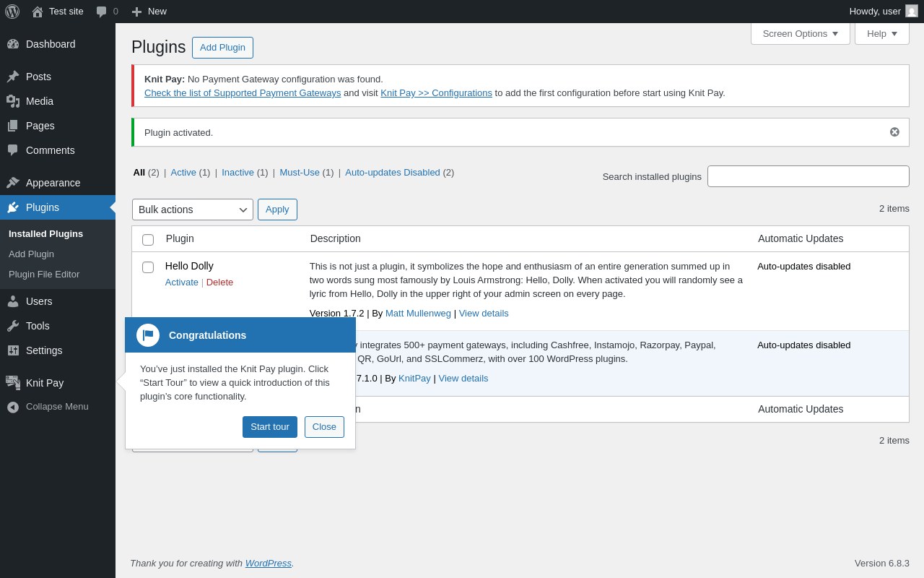The width and height of the screenshot is (924, 578).
Task: Dismiss the Plugin activated notice
Action: pos(894,132)
